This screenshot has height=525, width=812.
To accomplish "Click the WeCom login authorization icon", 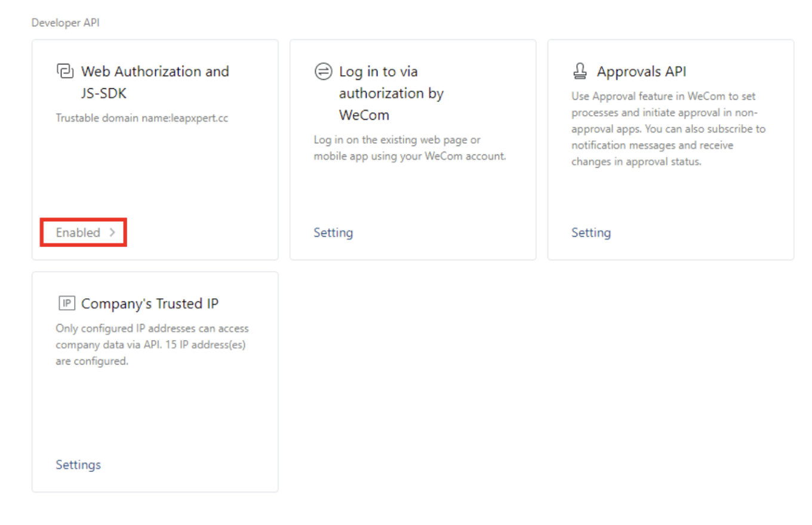I will point(322,72).
